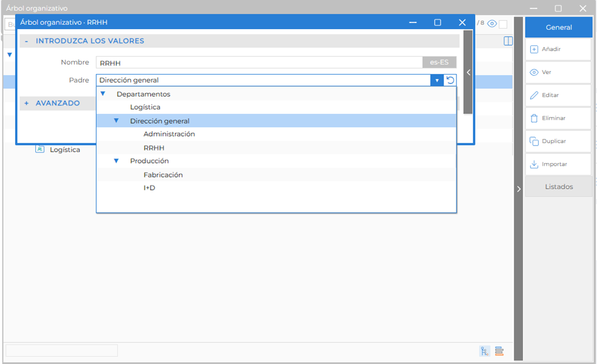Collapse root node in background tree
Viewport: 597px width, 364px height.
[10, 55]
